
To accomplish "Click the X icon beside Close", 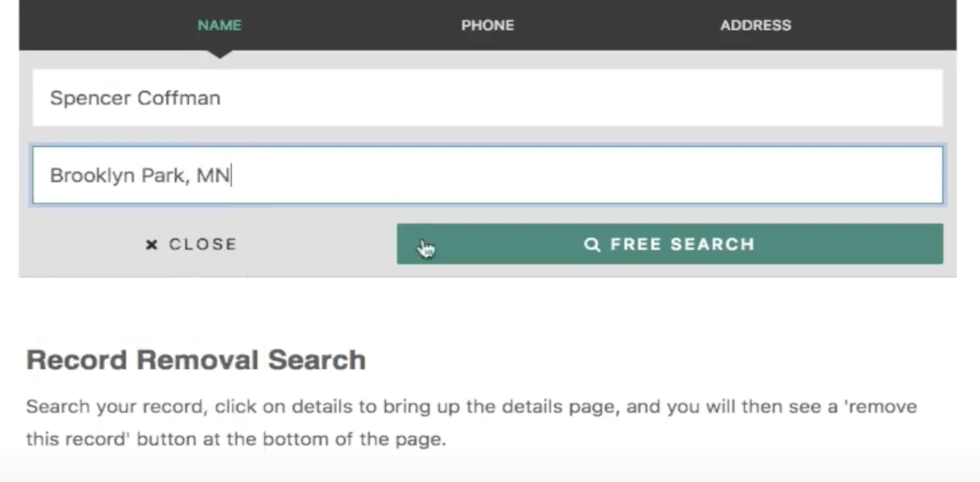I will point(152,245).
